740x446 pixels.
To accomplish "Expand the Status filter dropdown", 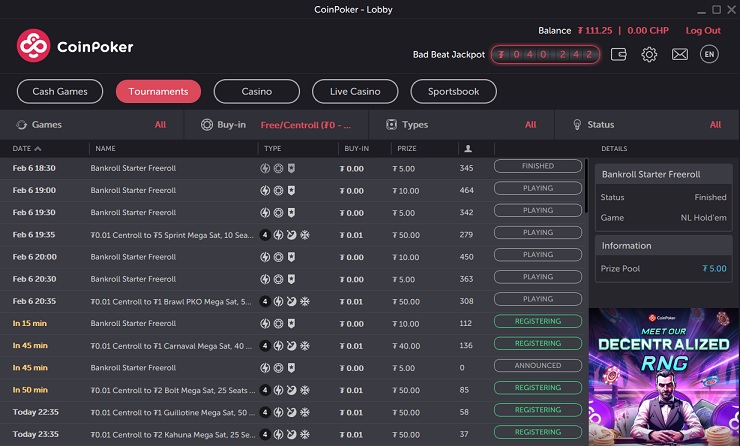I will pyautogui.click(x=646, y=125).
